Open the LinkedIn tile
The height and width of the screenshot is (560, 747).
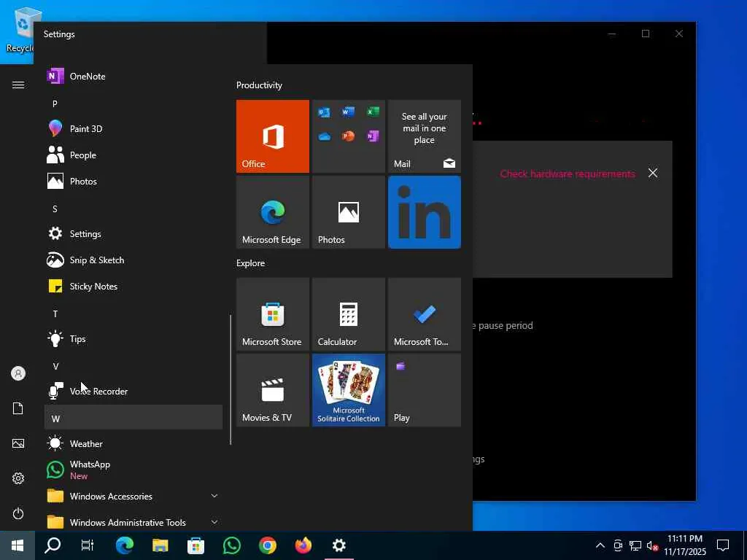[x=424, y=212]
